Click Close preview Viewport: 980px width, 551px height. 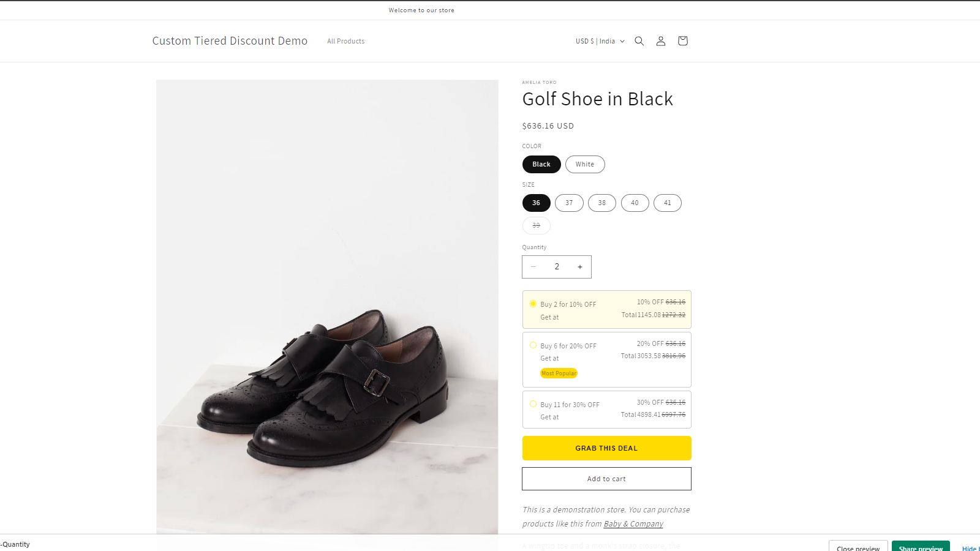point(858,548)
